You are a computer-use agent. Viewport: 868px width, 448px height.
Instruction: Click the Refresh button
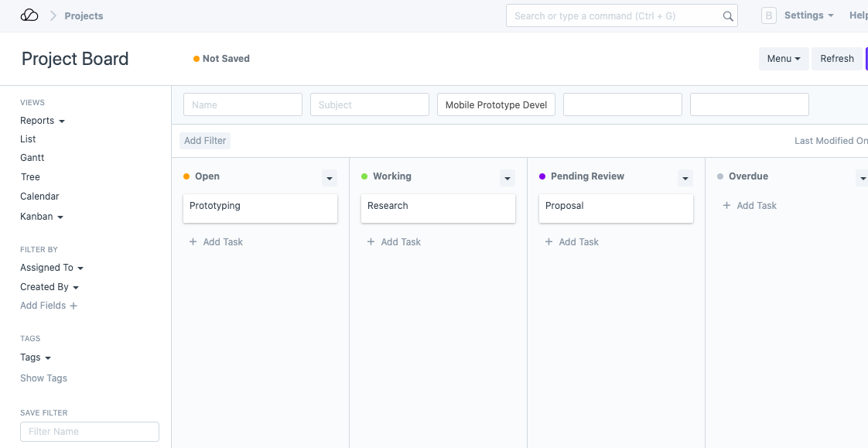click(836, 59)
